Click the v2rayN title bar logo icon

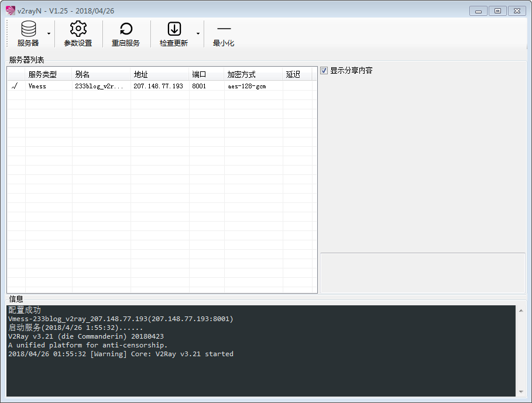click(11, 11)
